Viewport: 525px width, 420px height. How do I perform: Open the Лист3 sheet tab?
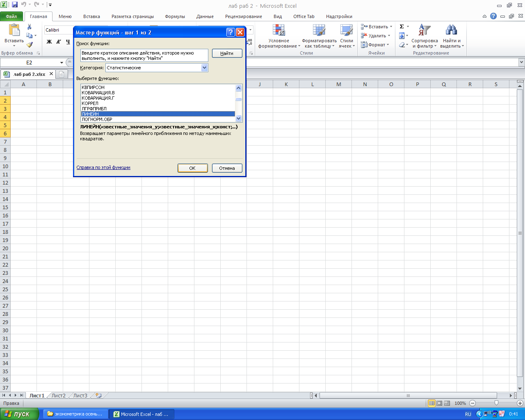pos(80,396)
